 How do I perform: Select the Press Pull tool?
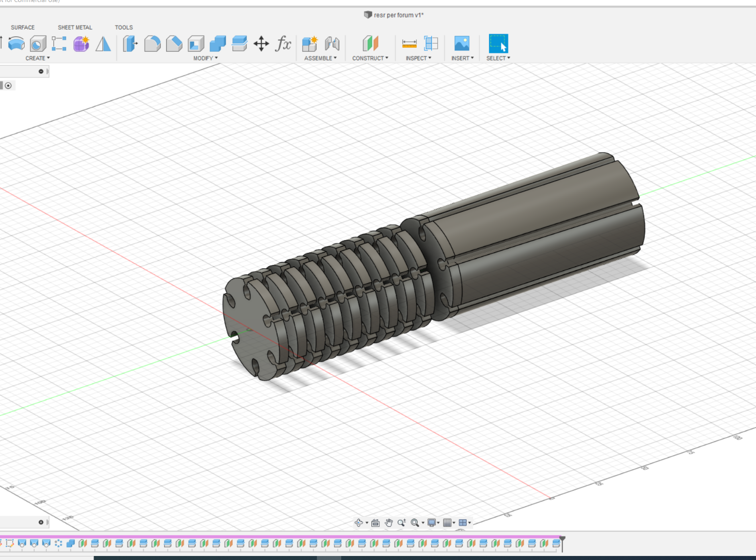tap(130, 44)
